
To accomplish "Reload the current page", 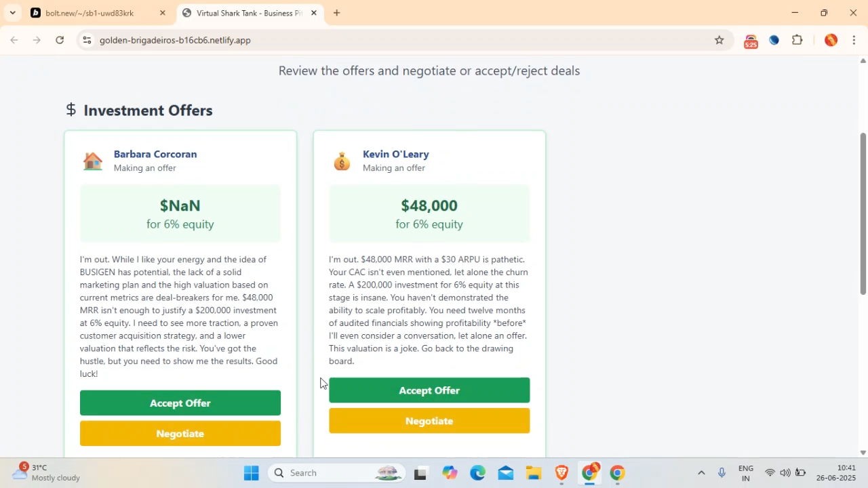I will pos(60,41).
